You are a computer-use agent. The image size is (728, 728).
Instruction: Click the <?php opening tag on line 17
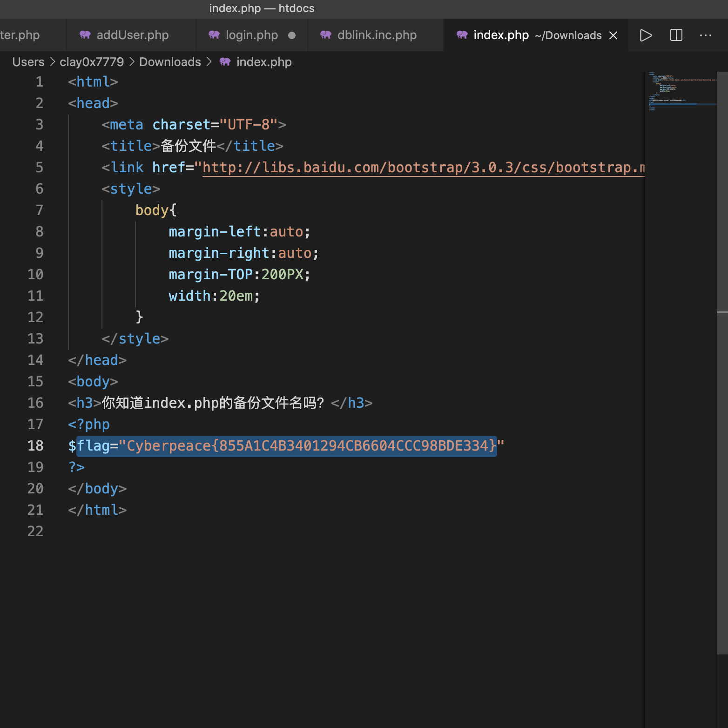[89, 424]
